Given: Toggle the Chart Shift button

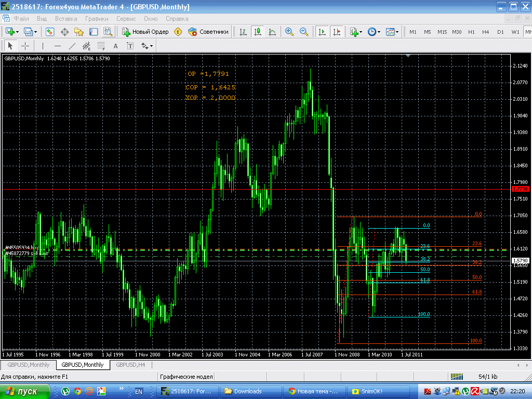Looking at the screenshot, I should (337, 32).
